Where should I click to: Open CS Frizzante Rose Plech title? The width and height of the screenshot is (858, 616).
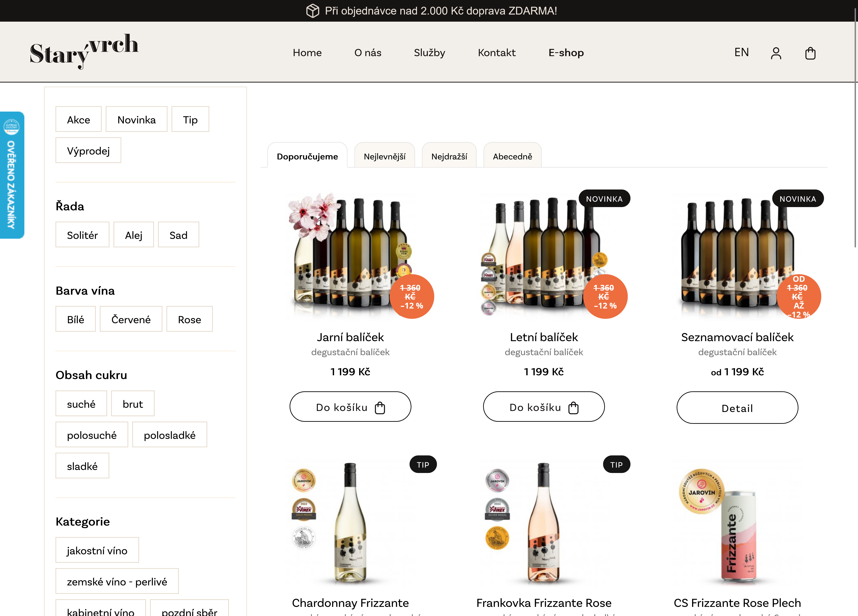tap(737, 603)
